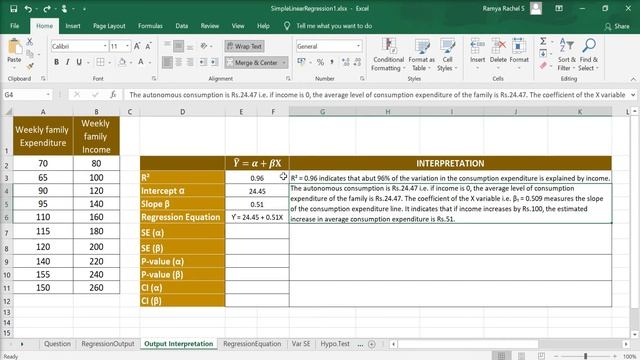The image size is (640, 360).
Task: Open Find & Select
Action: click(589, 55)
